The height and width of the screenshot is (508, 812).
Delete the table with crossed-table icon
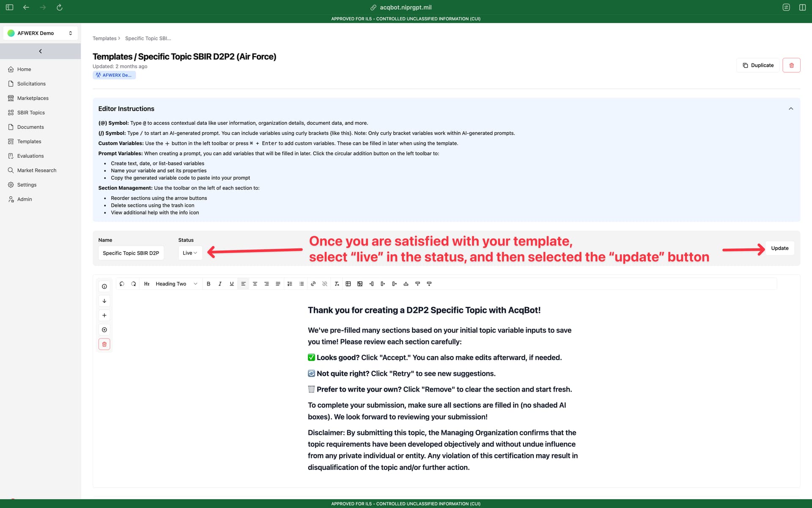(x=360, y=284)
